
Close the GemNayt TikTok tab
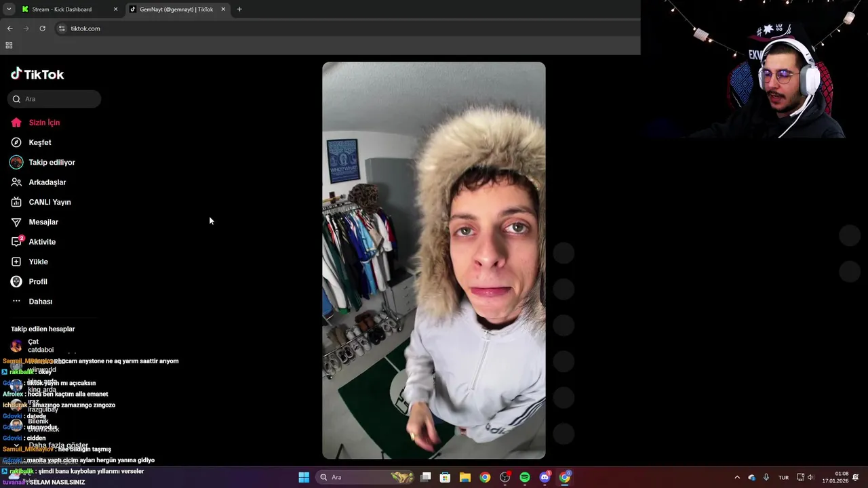(x=223, y=9)
